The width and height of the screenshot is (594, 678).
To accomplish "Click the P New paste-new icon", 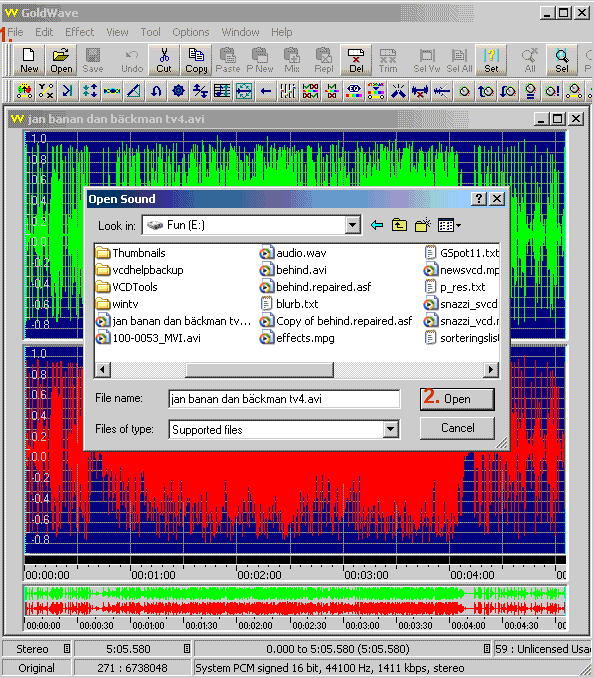I will pyautogui.click(x=260, y=60).
